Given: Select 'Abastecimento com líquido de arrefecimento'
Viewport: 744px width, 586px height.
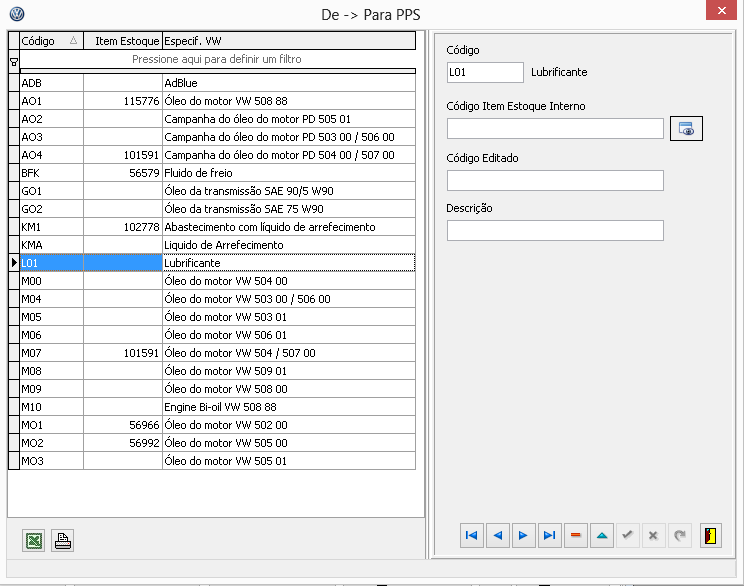Looking at the screenshot, I should [x=288, y=227].
